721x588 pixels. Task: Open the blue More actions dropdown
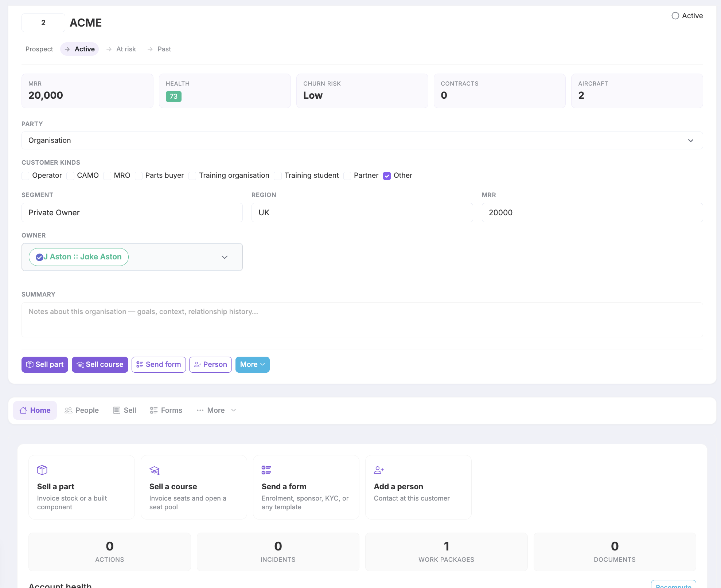coord(252,365)
